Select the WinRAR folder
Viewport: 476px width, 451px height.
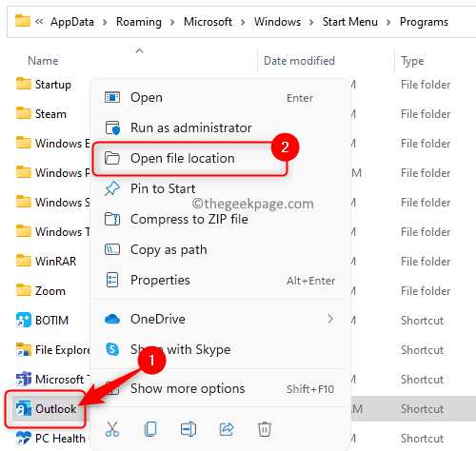tap(47, 261)
